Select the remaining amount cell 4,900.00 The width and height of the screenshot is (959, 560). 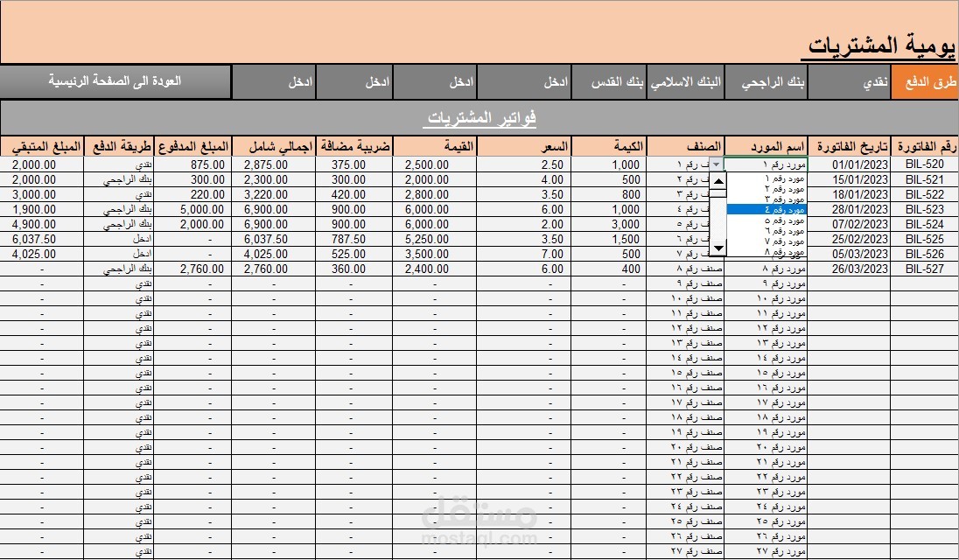[x=42, y=224]
